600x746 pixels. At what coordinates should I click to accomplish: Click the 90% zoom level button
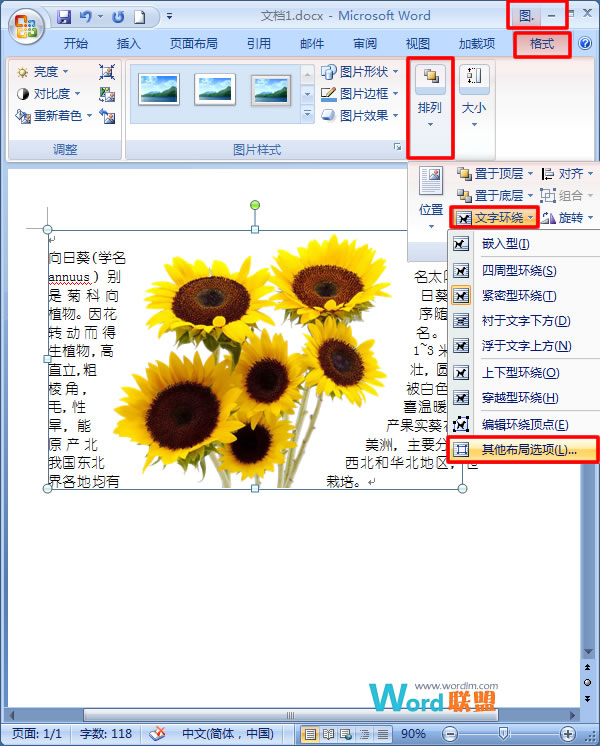pyautogui.click(x=413, y=734)
